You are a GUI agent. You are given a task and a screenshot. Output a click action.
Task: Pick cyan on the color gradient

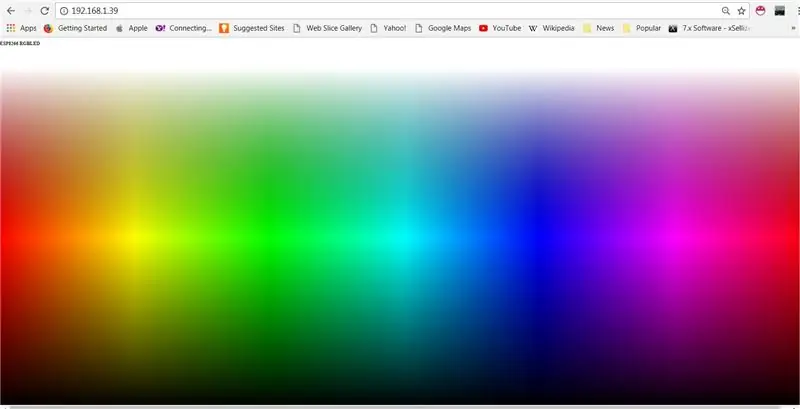click(403, 238)
